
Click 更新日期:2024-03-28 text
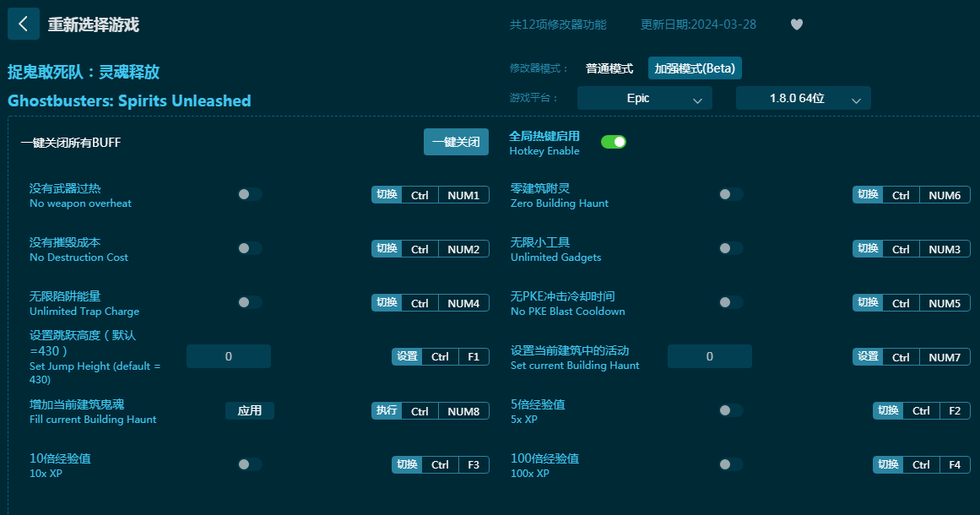(x=698, y=24)
